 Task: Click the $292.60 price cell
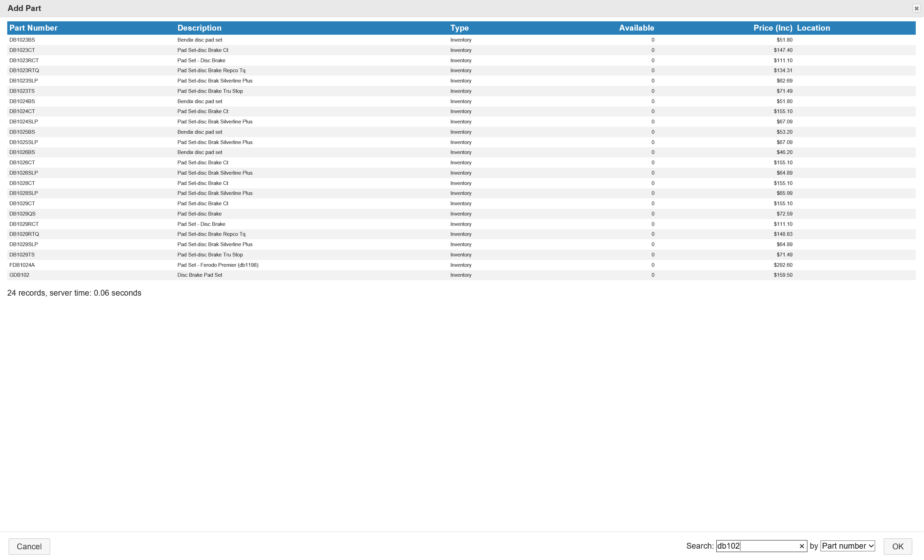783,265
